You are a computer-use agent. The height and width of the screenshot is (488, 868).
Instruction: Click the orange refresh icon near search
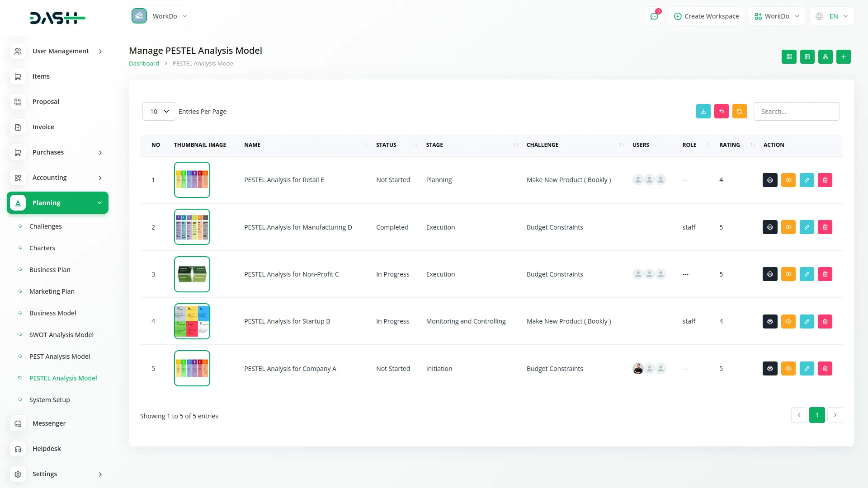(x=739, y=112)
